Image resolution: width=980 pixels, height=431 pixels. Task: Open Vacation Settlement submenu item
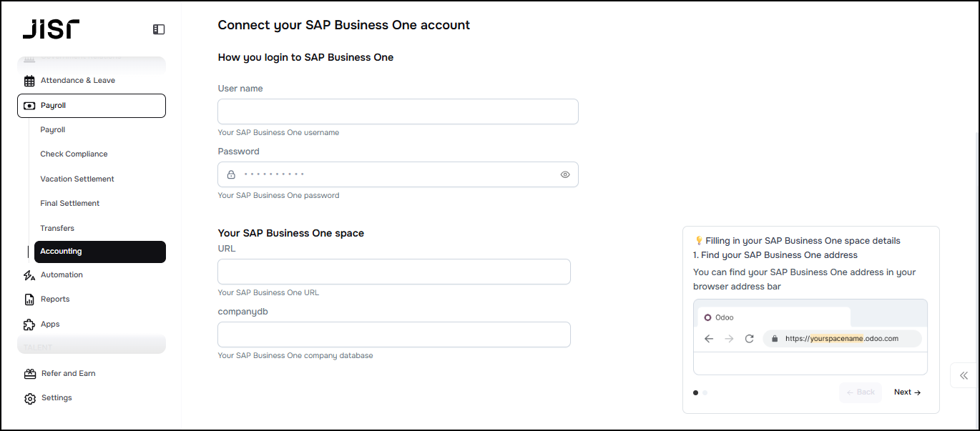(77, 179)
